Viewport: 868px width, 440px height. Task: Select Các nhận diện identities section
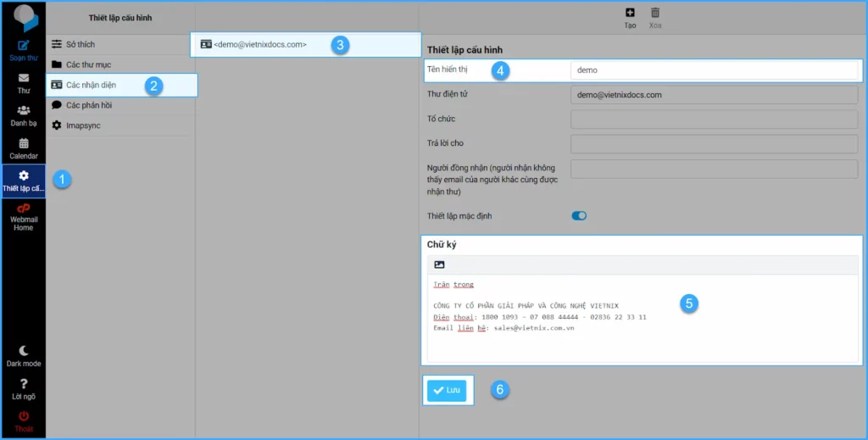pyautogui.click(x=91, y=85)
